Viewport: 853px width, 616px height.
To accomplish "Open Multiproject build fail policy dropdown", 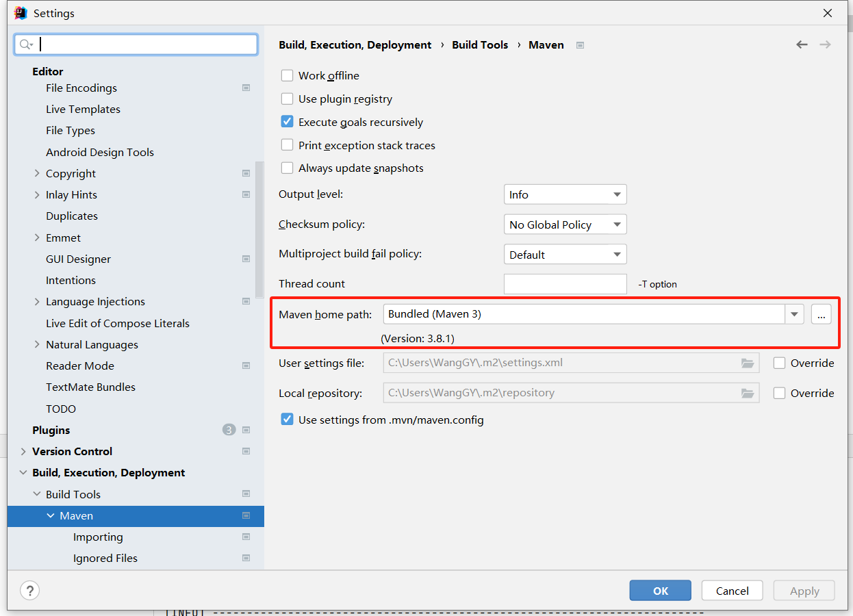I will point(565,255).
